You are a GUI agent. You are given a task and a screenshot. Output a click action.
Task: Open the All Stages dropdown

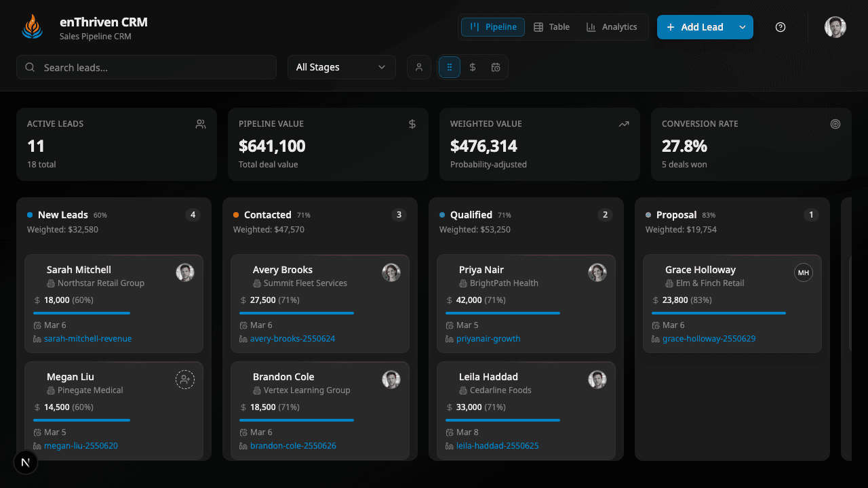pyautogui.click(x=341, y=67)
